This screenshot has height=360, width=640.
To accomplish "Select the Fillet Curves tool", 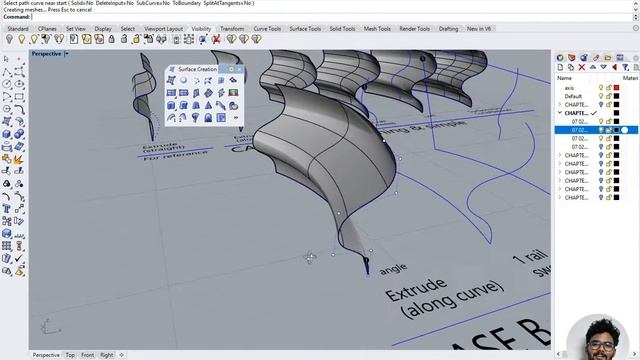I will 19,109.
